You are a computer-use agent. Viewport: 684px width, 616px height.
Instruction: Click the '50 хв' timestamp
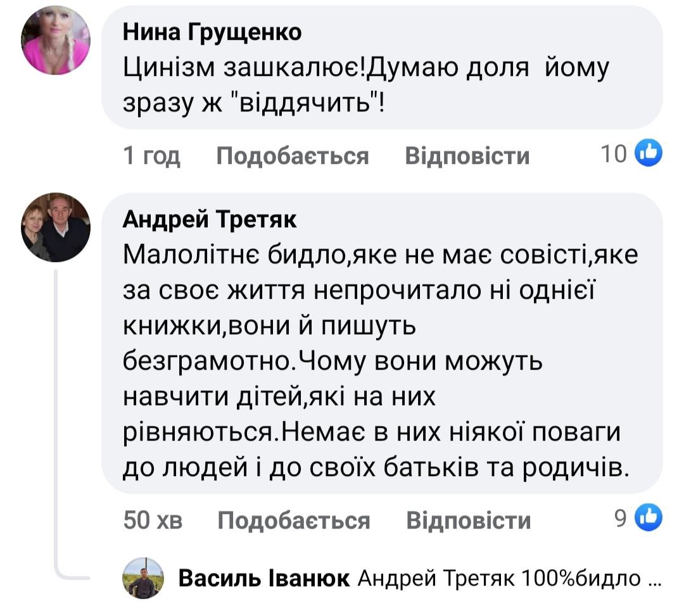tap(153, 520)
